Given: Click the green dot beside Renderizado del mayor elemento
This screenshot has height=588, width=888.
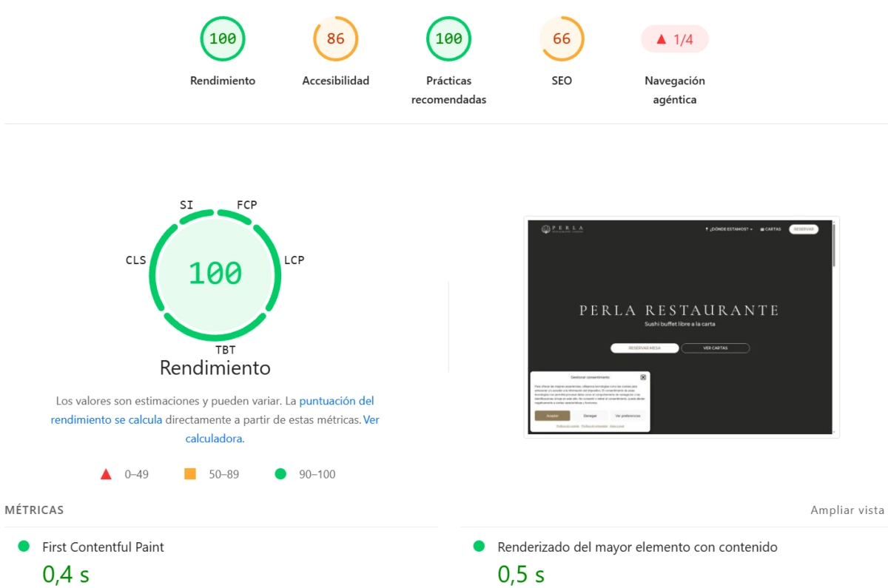Looking at the screenshot, I should [479, 546].
